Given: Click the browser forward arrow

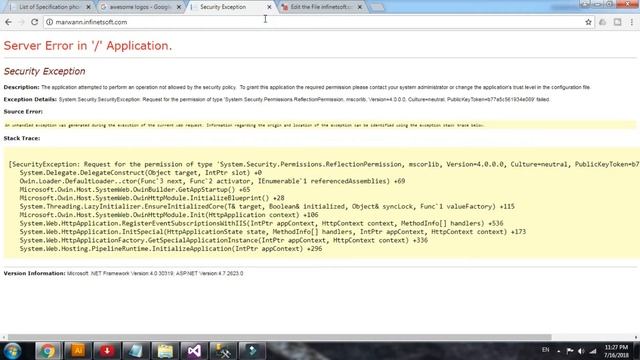Looking at the screenshot, I should (x=21, y=22).
